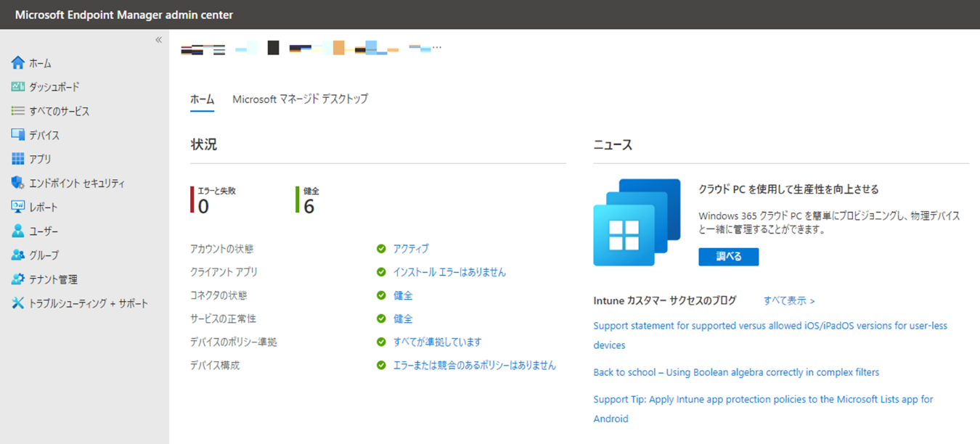The width and height of the screenshot is (980, 444).
Task: Open インストール エラーはありません link
Action: [x=449, y=272]
